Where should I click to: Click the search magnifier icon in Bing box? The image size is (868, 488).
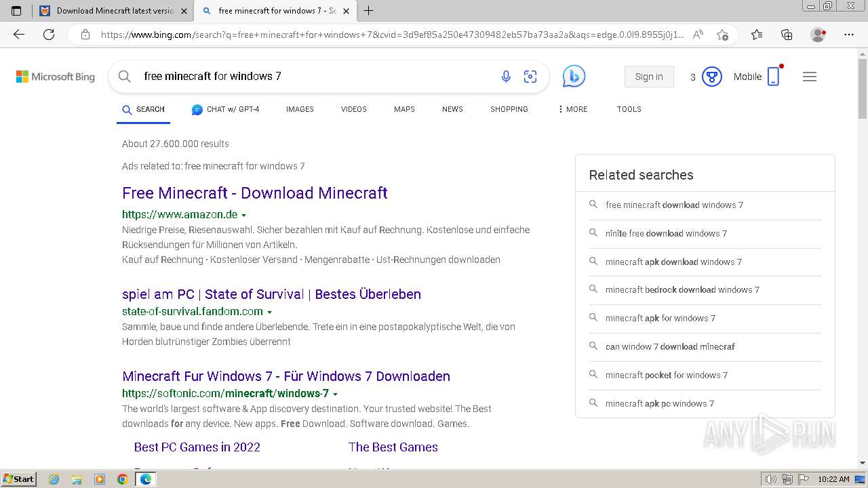(x=125, y=77)
